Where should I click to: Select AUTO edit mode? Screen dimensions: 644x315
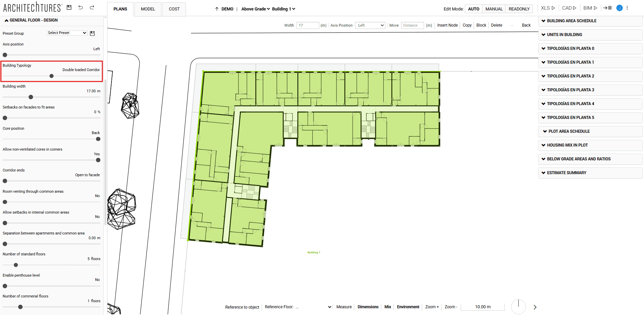473,9
